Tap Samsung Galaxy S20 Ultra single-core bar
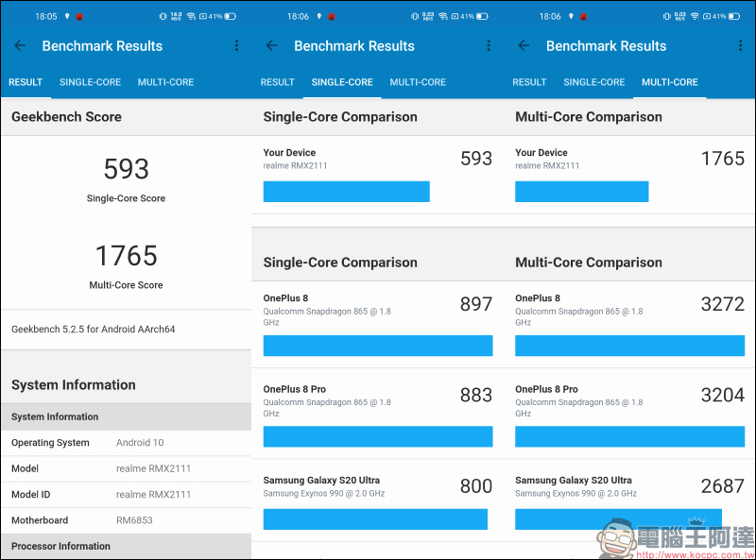This screenshot has width=756, height=560. (x=375, y=519)
